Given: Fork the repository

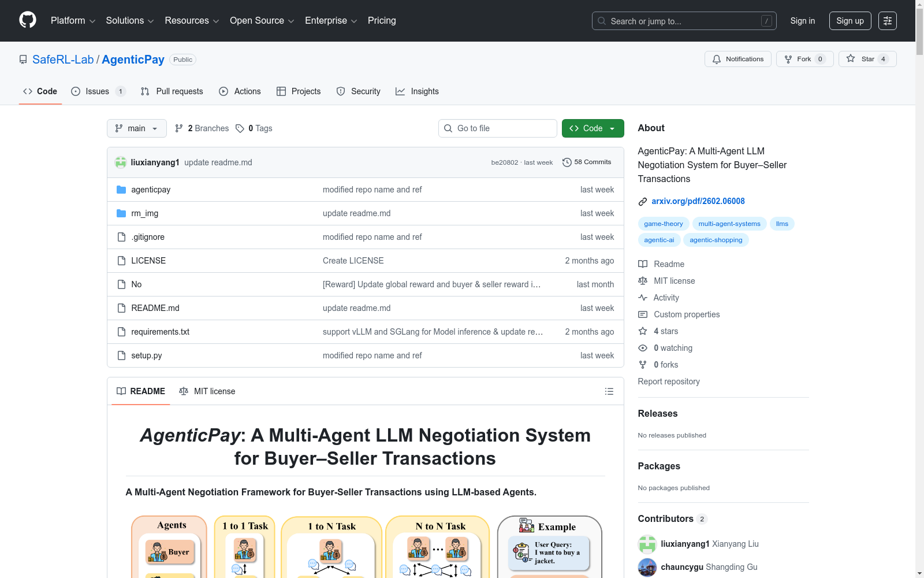Looking at the screenshot, I should [x=805, y=59].
